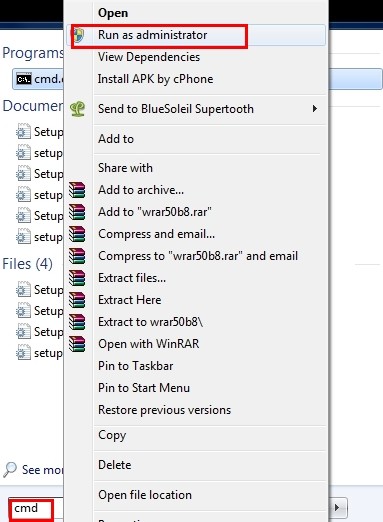Click WinRAR icon next to Add to archive
383x522 pixels.
tap(77, 190)
